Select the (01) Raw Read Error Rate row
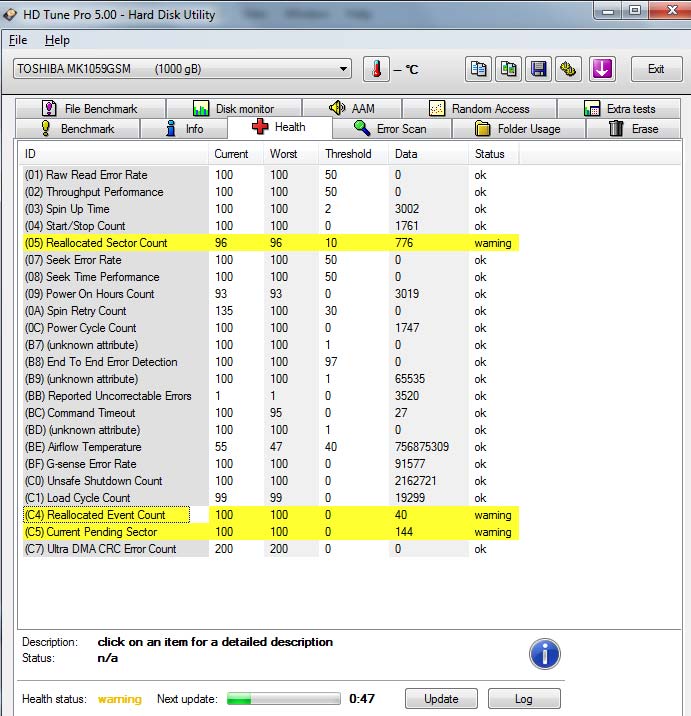The height and width of the screenshot is (716, 691). (x=271, y=175)
